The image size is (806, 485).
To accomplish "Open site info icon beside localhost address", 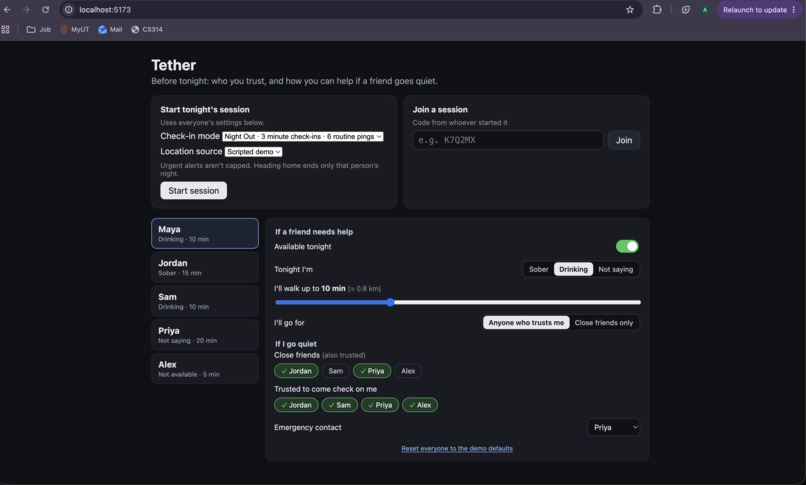I will pos(68,10).
